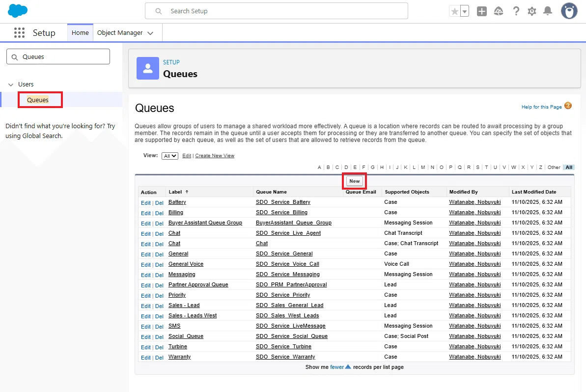Open the queue named Chat
Screen dimensions: 586x392
point(262,243)
